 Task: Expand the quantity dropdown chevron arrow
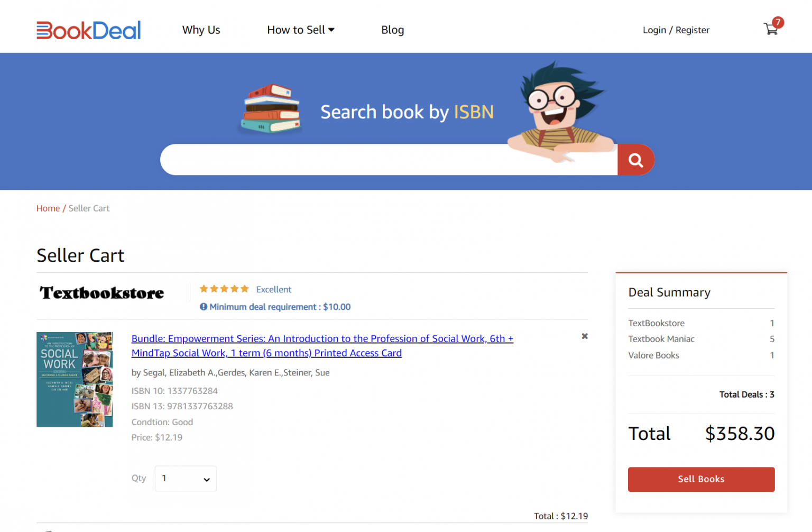(x=206, y=479)
